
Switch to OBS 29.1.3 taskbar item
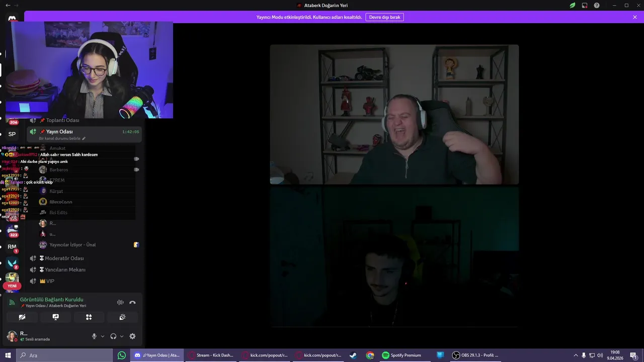[x=476, y=355]
